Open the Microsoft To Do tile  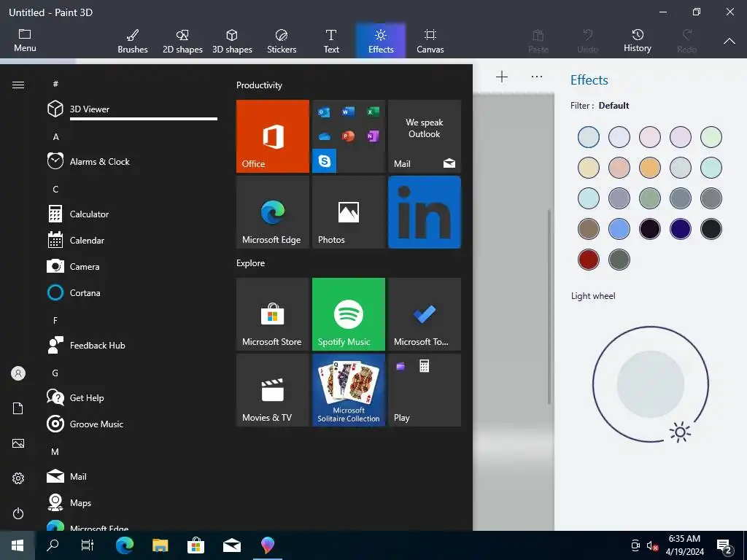click(425, 314)
